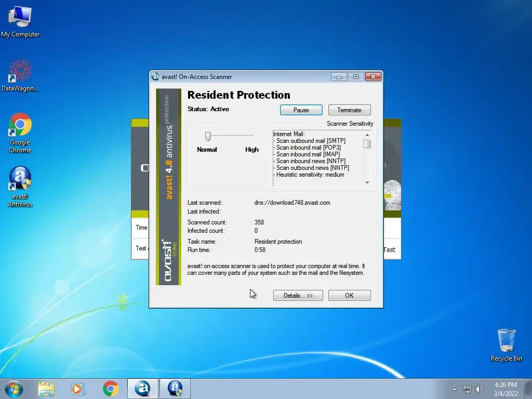Open the Details >> section
The height and width of the screenshot is (399, 532).
coord(298,296)
